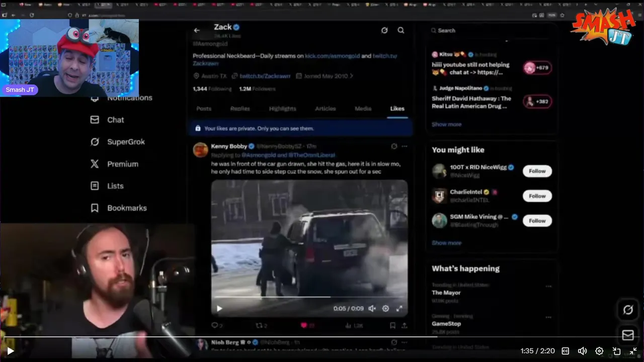Repost Kenny Bobby's post
Viewport: 644px width, 362px height.
click(262, 325)
